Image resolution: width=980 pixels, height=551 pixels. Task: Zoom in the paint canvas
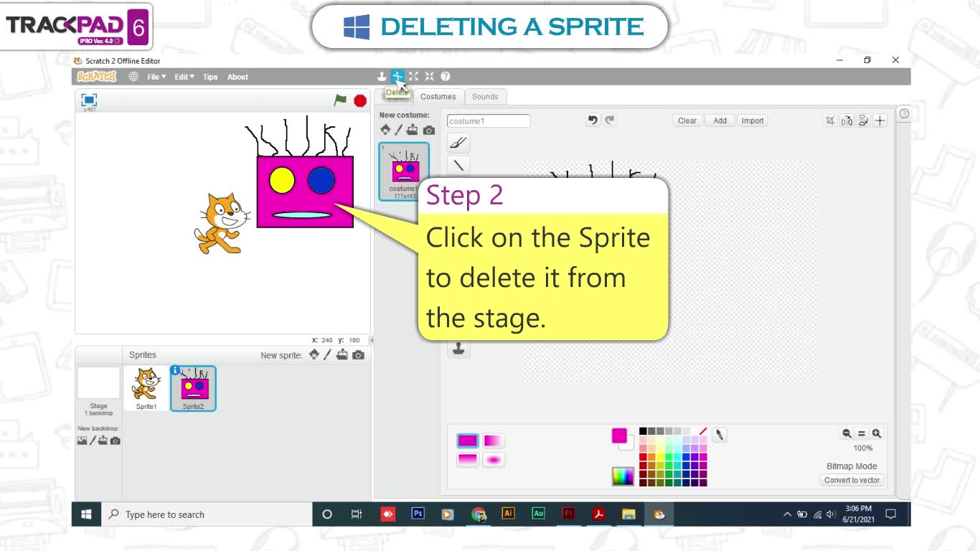pos(876,433)
